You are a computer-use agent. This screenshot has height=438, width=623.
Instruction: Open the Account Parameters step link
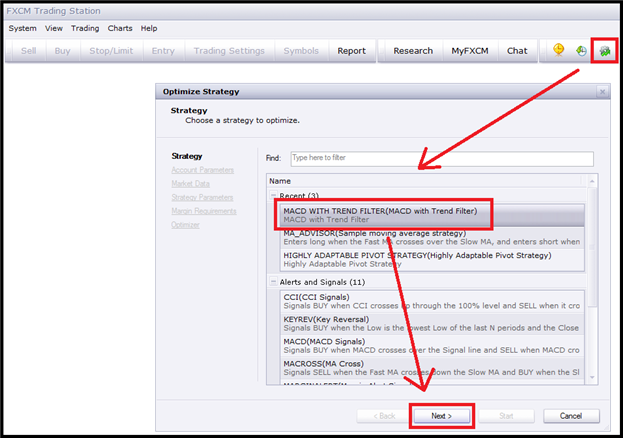pos(203,170)
